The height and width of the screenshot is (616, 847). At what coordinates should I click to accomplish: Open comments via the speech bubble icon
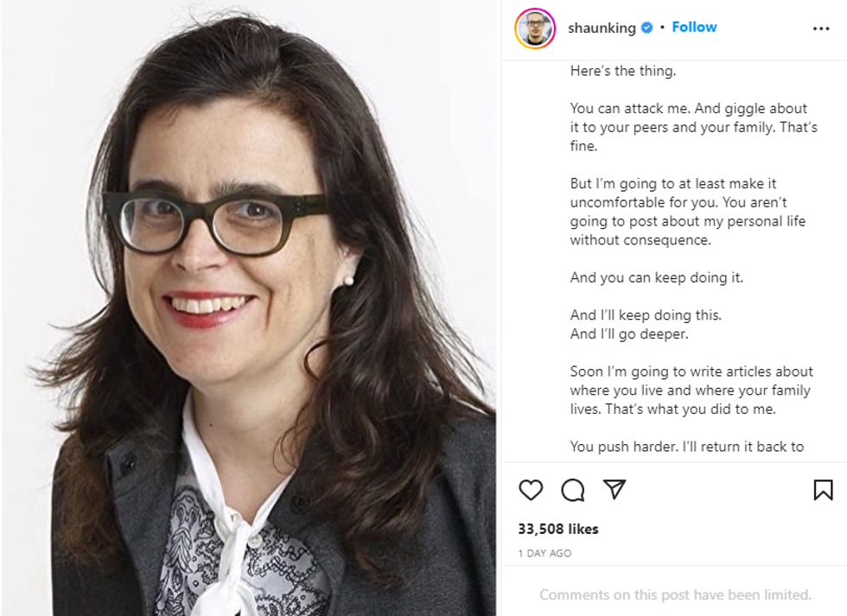[x=572, y=490]
